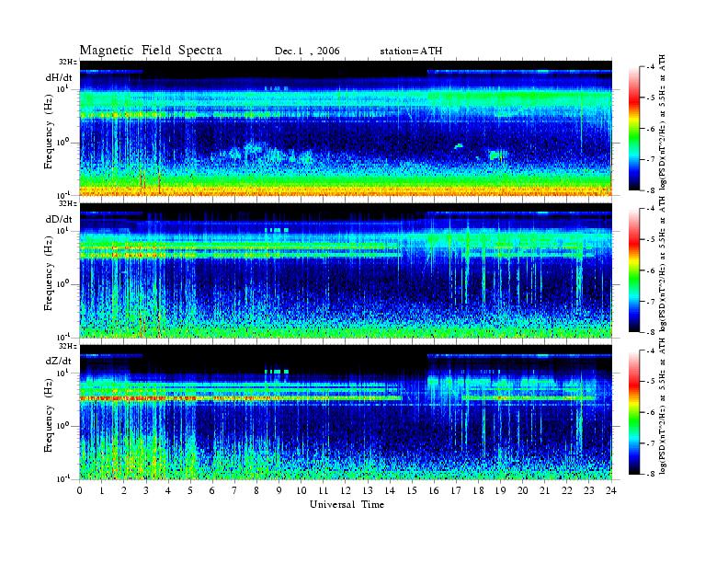Click the "dH/dt" panel label

click(x=59, y=77)
